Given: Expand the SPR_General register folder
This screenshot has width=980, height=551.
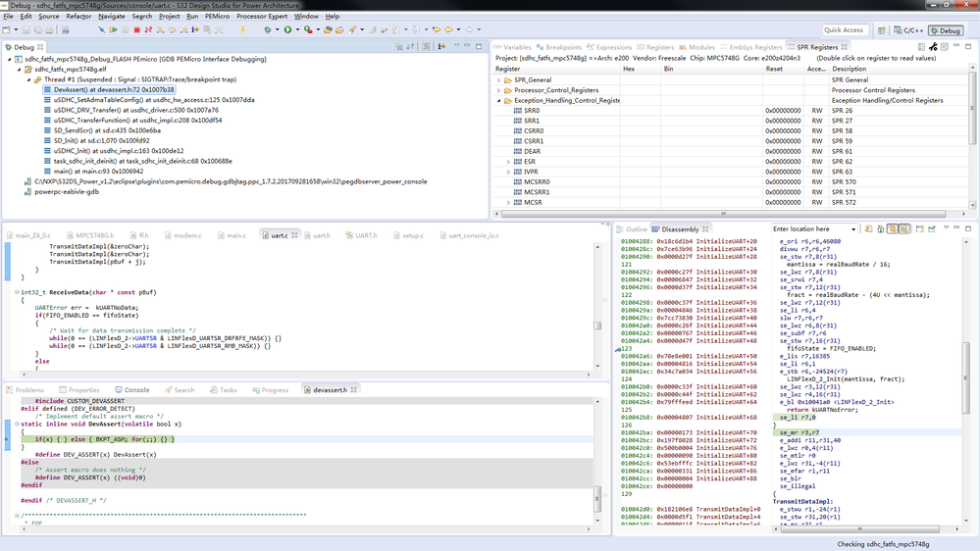Looking at the screenshot, I should click(498, 80).
